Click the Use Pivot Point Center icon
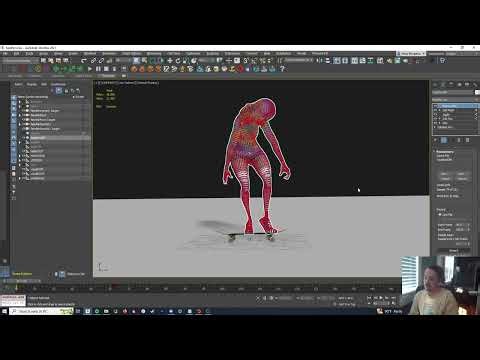This screenshot has width=480, height=360. click(x=220, y=60)
